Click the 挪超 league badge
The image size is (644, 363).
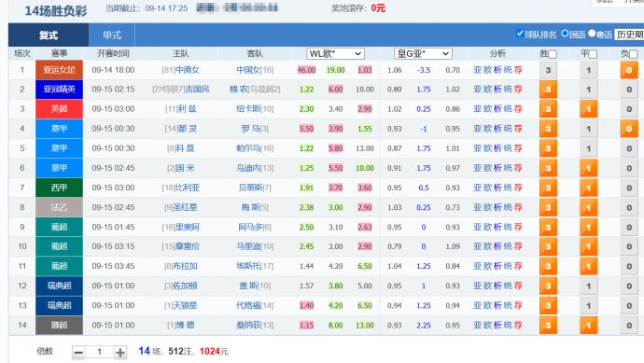[x=59, y=326]
